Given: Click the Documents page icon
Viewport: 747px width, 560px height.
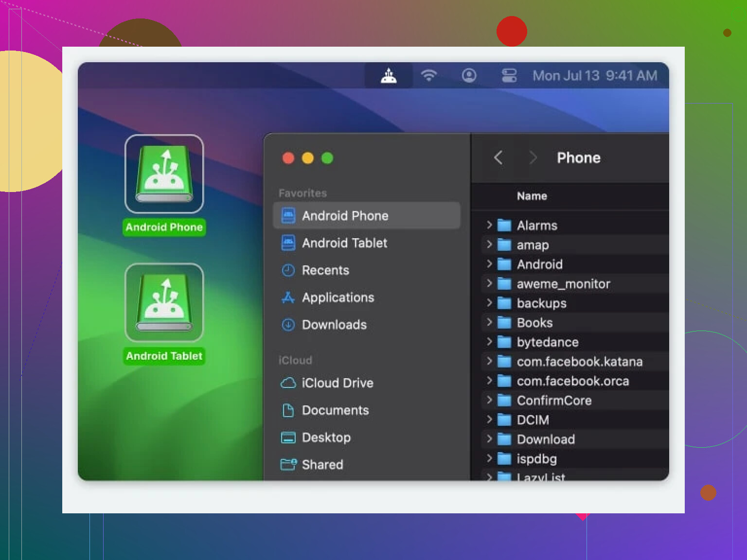Looking at the screenshot, I should 288,410.
